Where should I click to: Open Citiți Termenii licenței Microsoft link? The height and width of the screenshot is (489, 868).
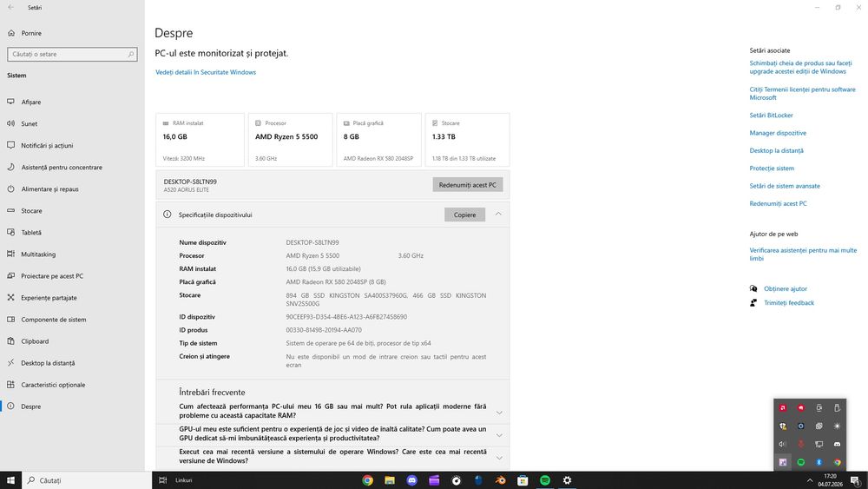[x=802, y=93]
